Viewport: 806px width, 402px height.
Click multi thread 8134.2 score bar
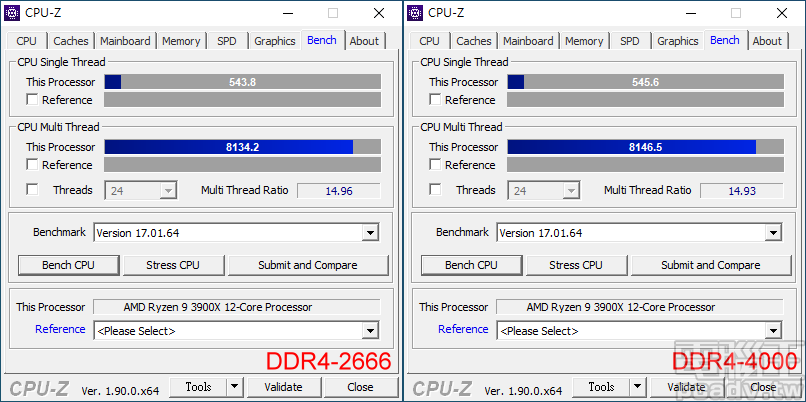click(243, 147)
